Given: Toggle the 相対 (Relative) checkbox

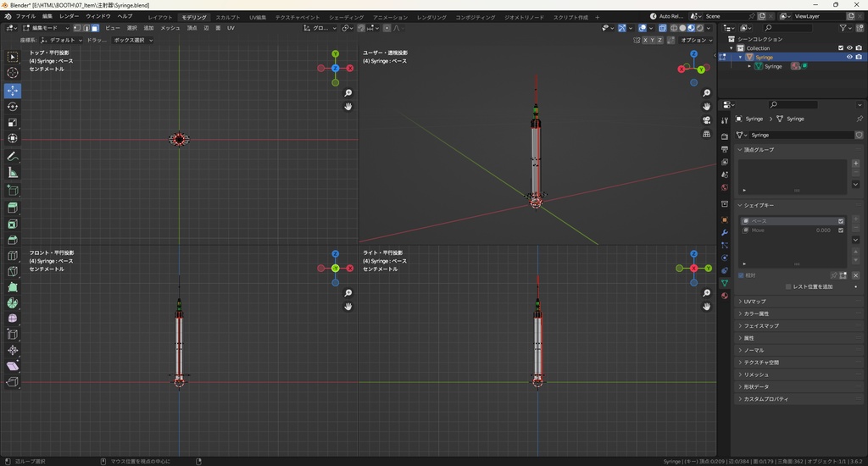Looking at the screenshot, I should tap(741, 275).
